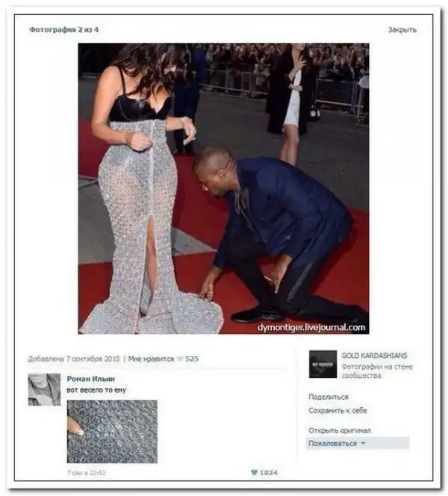Click the 1824 comment likes count
448x496 pixels.
(x=268, y=472)
